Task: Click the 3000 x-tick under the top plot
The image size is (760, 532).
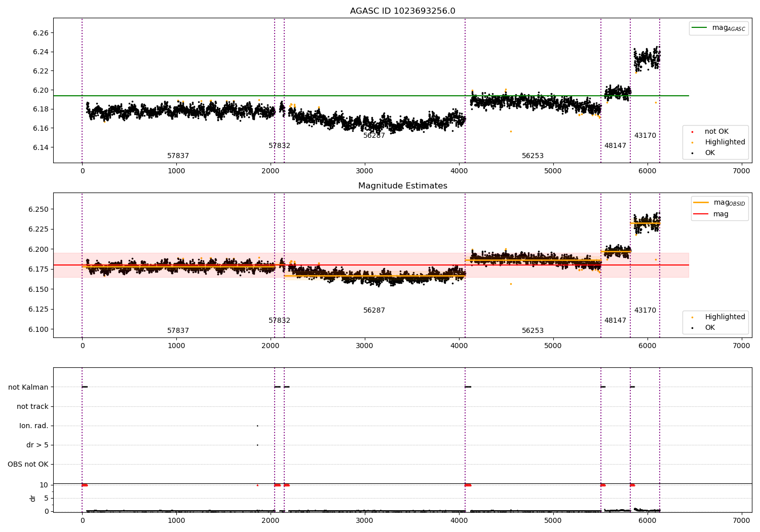Action: point(364,171)
